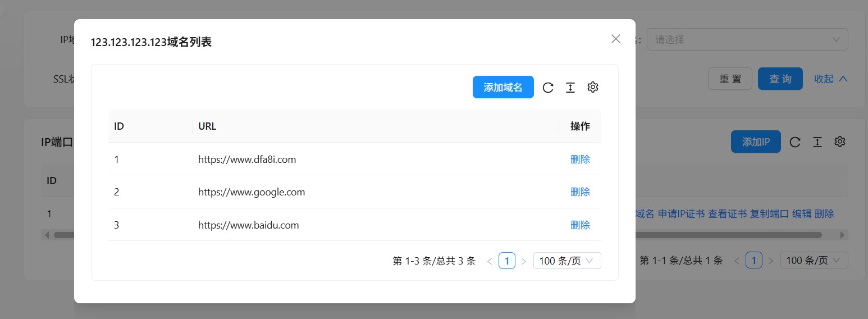The image size is (868, 319).
Task: Expand the 请选择 select box
Action: point(747,40)
